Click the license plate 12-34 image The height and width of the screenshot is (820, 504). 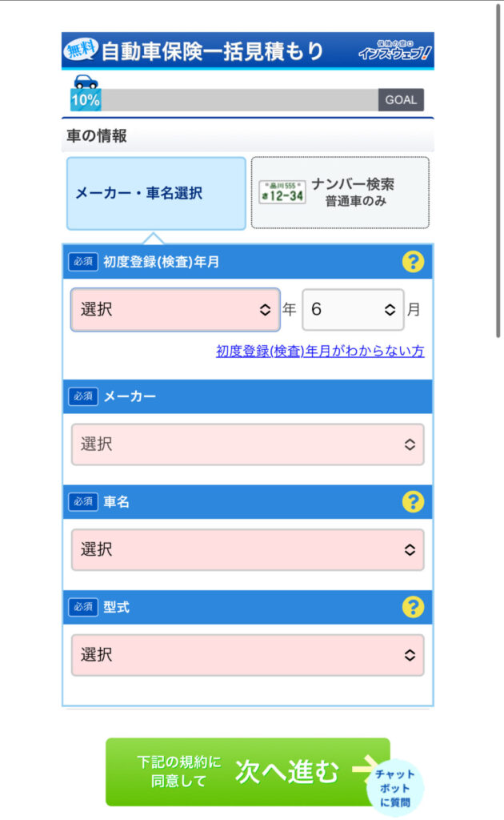282,192
